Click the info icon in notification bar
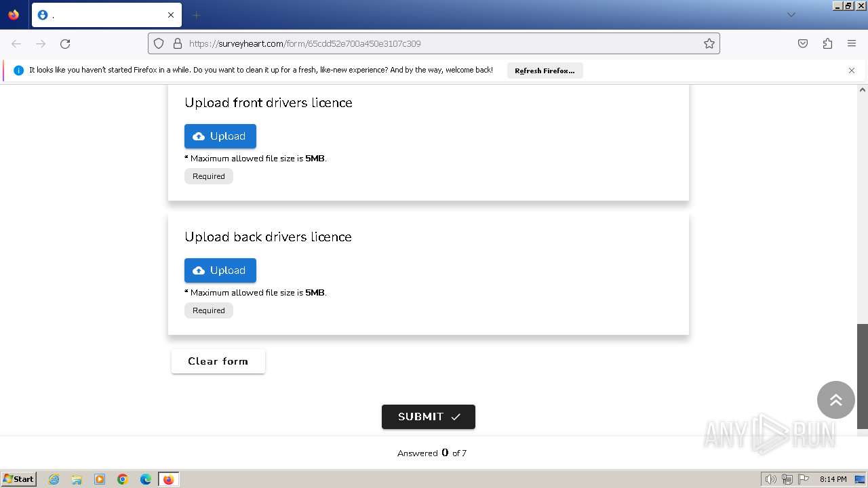 [x=18, y=70]
